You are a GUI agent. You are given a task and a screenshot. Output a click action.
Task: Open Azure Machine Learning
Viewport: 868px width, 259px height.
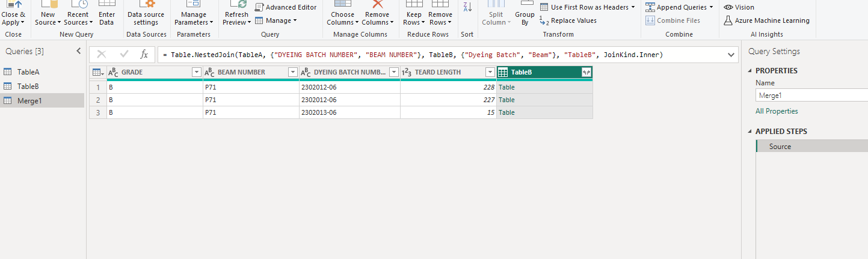tap(767, 20)
